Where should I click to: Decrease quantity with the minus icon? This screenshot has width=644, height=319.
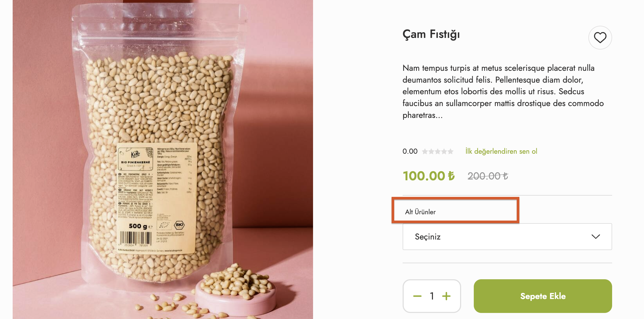[417, 296]
